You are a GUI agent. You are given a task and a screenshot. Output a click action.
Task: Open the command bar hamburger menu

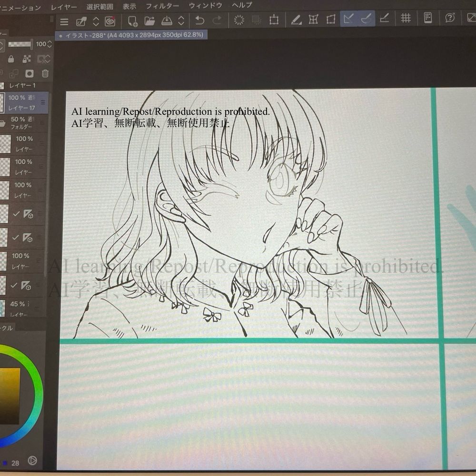click(64, 21)
